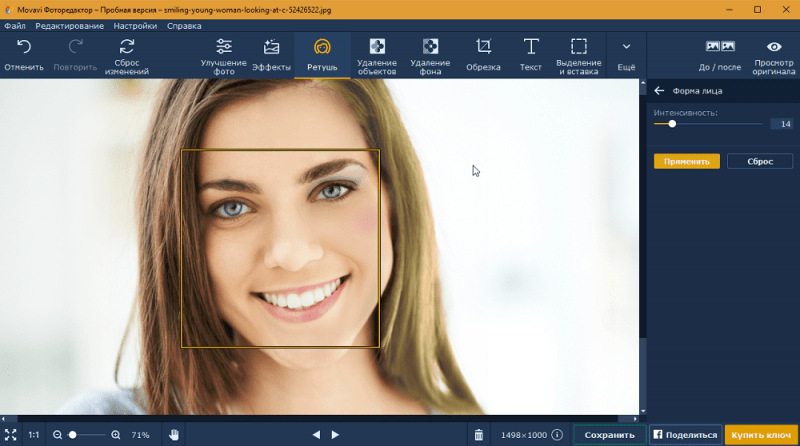Click Reset changes (Сброс изменений) icon
This screenshot has height=446, width=800.
click(127, 47)
